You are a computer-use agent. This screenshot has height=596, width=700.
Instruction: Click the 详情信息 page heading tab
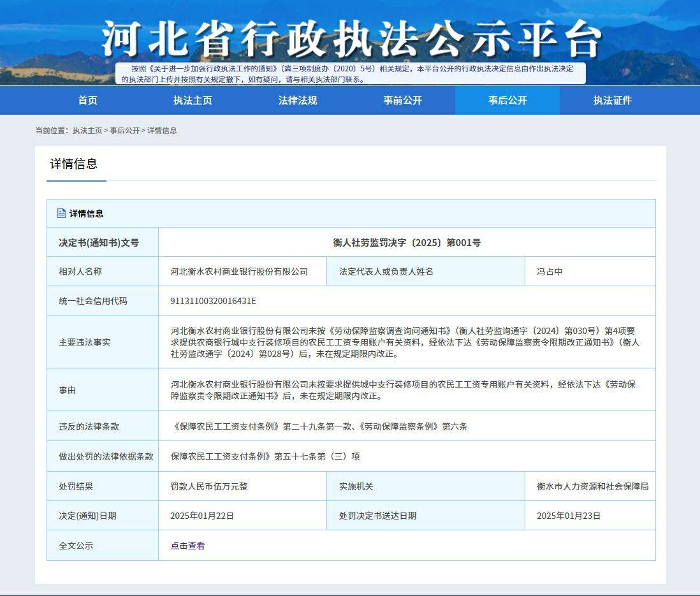point(74,164)
